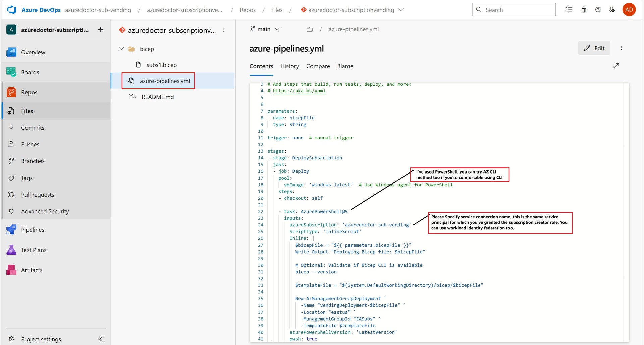Click the Search input field
644x345 pixels.
514,10
